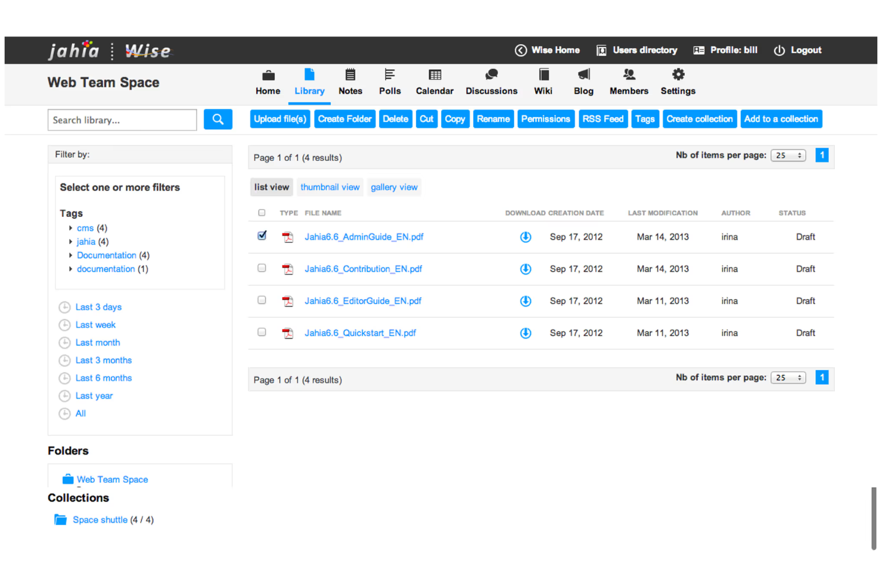Click the Logout power icon

(x=779, y=51)
